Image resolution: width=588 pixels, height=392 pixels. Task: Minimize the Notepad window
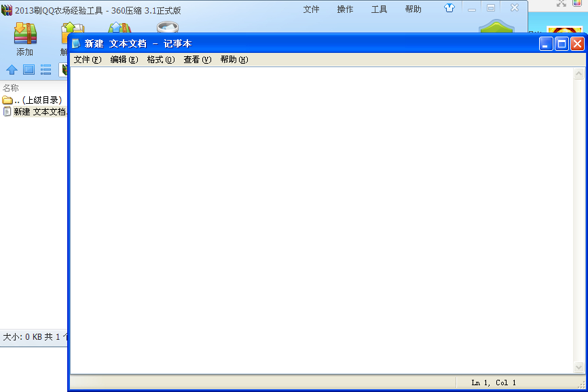[x=546, y=44]
